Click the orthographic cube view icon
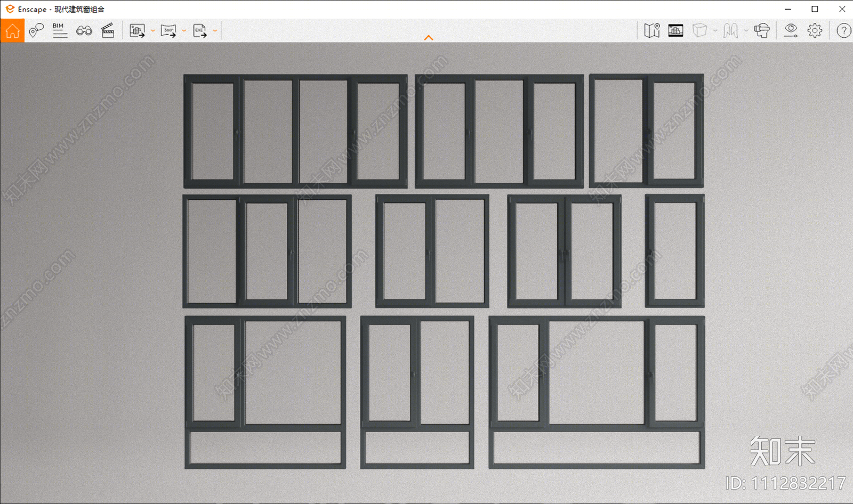Screen dimensions: 853x504 tap(699, 31)
